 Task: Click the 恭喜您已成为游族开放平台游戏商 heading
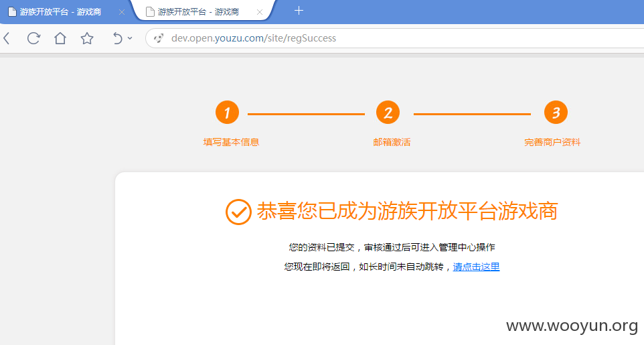[x=408, y=212]
